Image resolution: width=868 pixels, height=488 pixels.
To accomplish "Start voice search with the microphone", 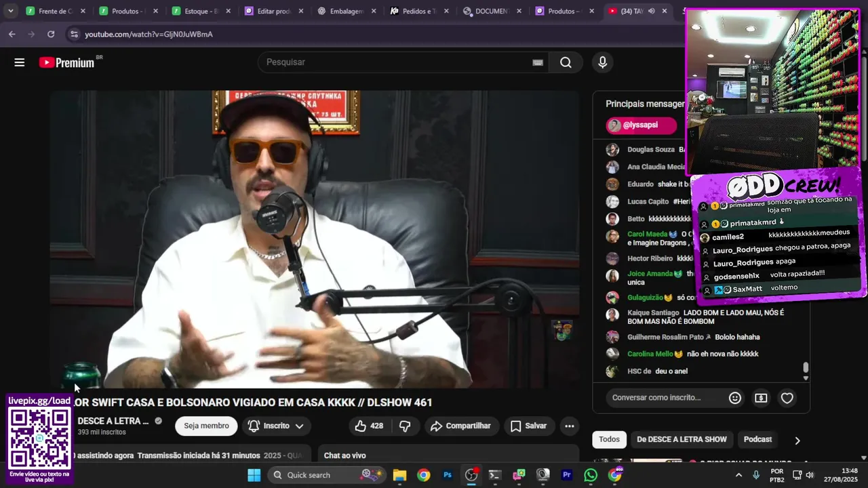I will click(x=602, y=62).
